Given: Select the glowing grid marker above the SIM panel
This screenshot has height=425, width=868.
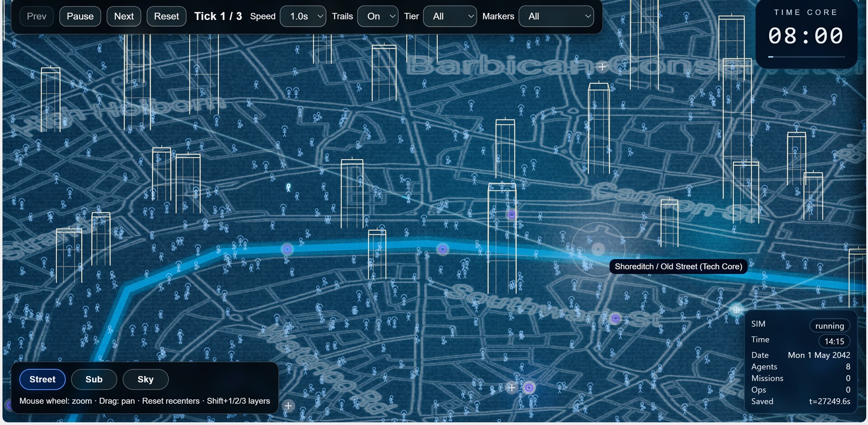Looking at the screenshot, I should click(x=736, y=310).
